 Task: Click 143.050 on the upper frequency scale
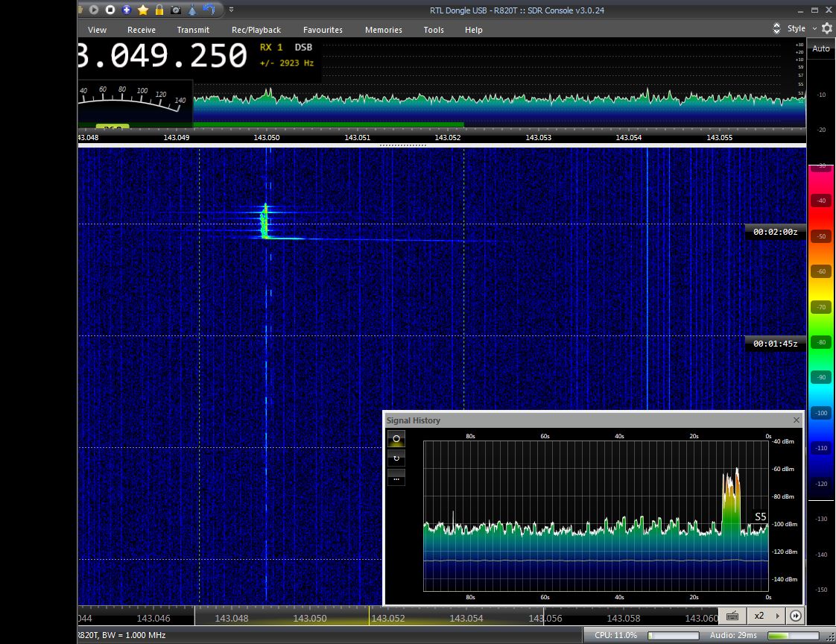pyautogui.click(x=267, y=138)
